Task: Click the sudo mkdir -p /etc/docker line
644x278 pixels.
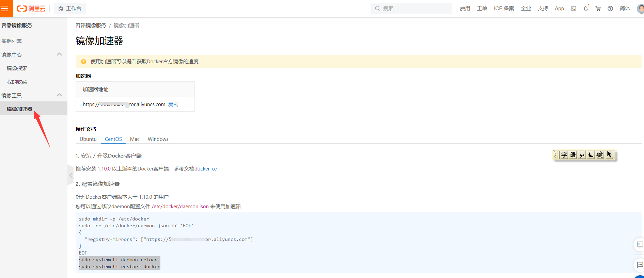Action: [114, 219]
